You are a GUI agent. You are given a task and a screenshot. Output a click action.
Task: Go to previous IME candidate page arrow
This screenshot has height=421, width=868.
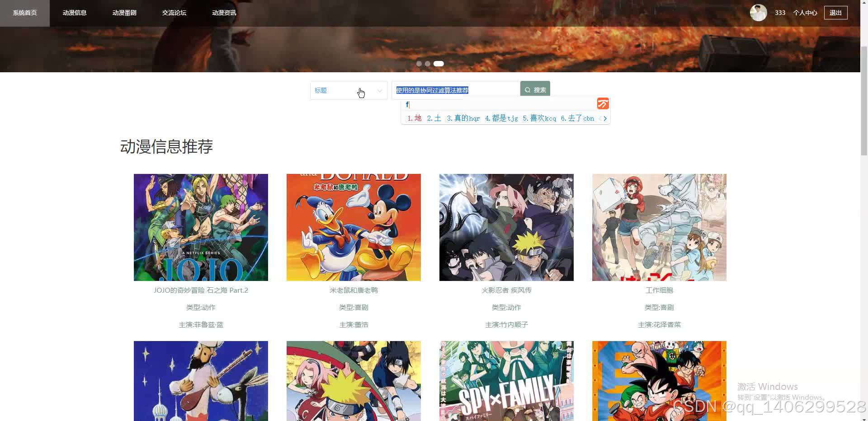point(600,119)
